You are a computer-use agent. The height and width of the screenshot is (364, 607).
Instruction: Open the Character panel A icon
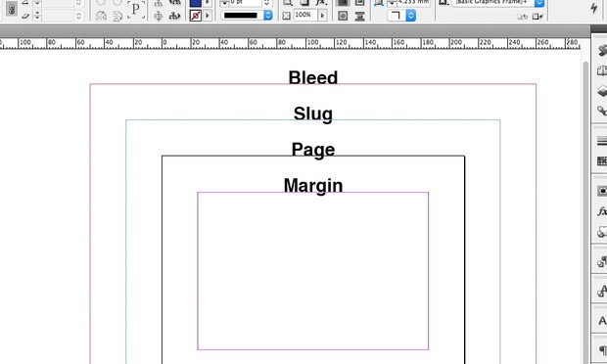click(601, 321)
